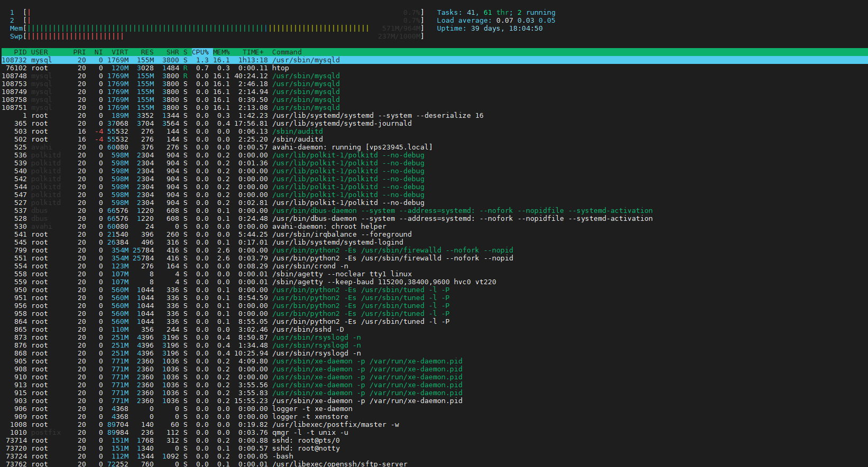Click the Swp usage meter bar
Image resolution: width=868 pixels, height=467 pixels.
click(x=217, y=36)
